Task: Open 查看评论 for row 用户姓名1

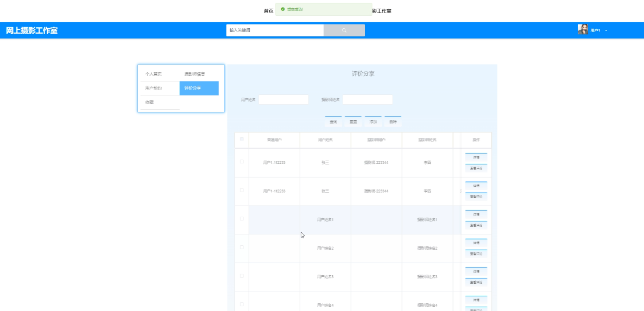Action: point(476,225)
